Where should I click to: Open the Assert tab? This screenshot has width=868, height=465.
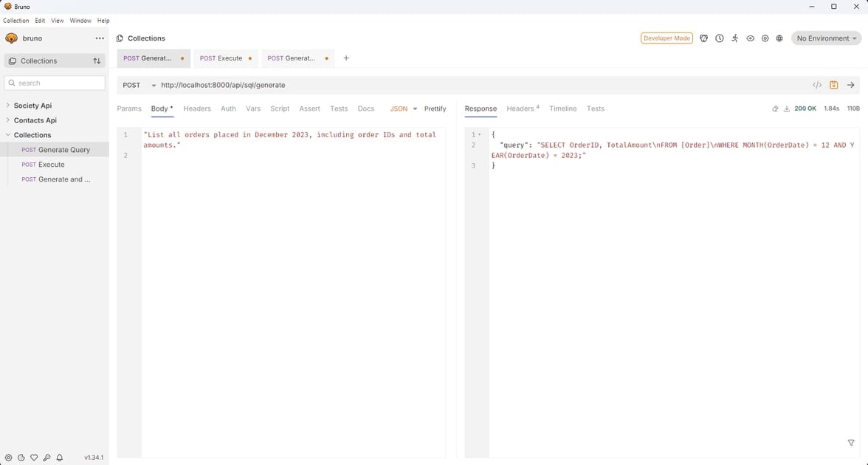point(309,108)
